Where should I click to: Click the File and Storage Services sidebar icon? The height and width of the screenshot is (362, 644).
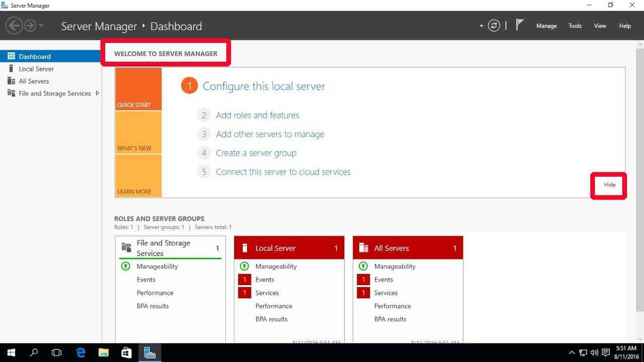pyautogui.click(x=11, y=93)
